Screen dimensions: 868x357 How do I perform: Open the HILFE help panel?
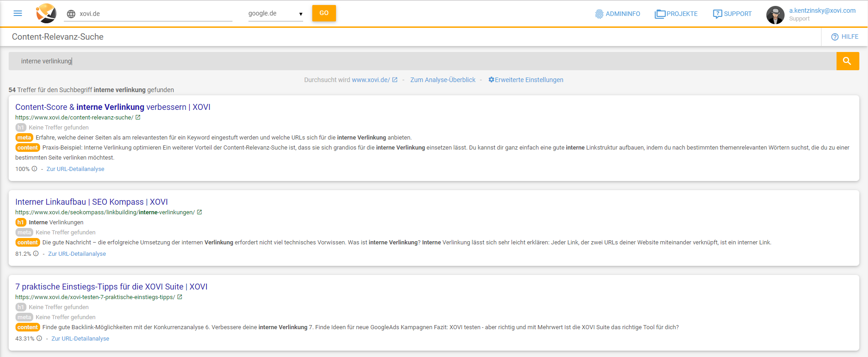click(x=845, y=37)
